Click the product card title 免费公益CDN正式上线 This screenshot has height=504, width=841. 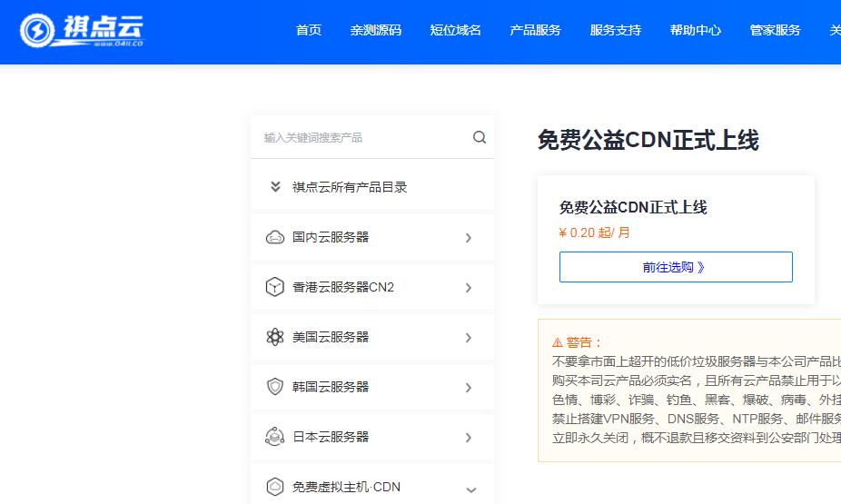click(x=633, y=207)
